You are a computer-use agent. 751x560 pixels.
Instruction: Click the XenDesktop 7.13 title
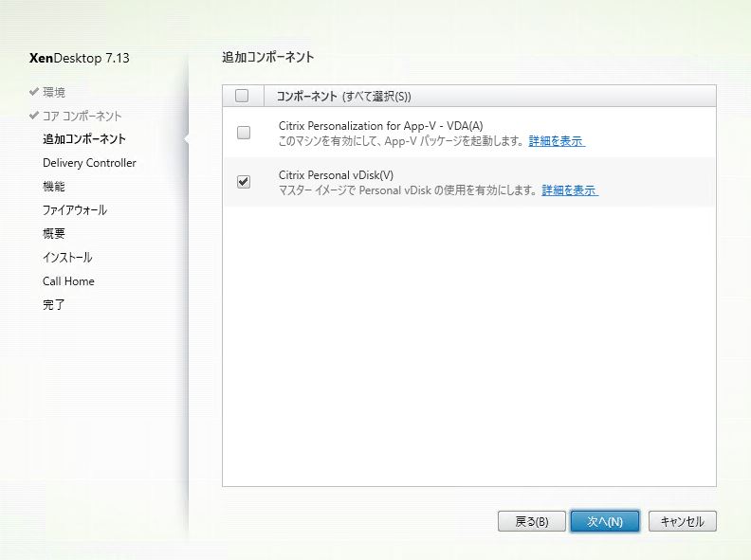tap(80, 58)
